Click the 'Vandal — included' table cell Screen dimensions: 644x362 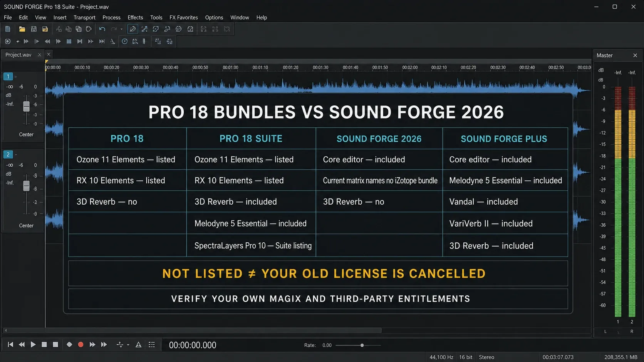tap(505, 202)
